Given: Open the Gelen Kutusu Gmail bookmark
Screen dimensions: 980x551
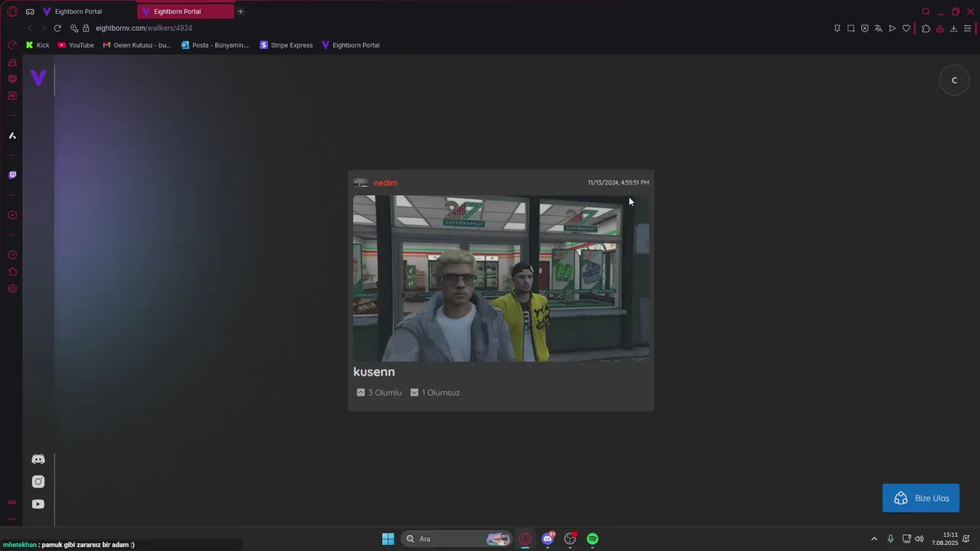Looking at the screenshot, I should tap(137, 45).
